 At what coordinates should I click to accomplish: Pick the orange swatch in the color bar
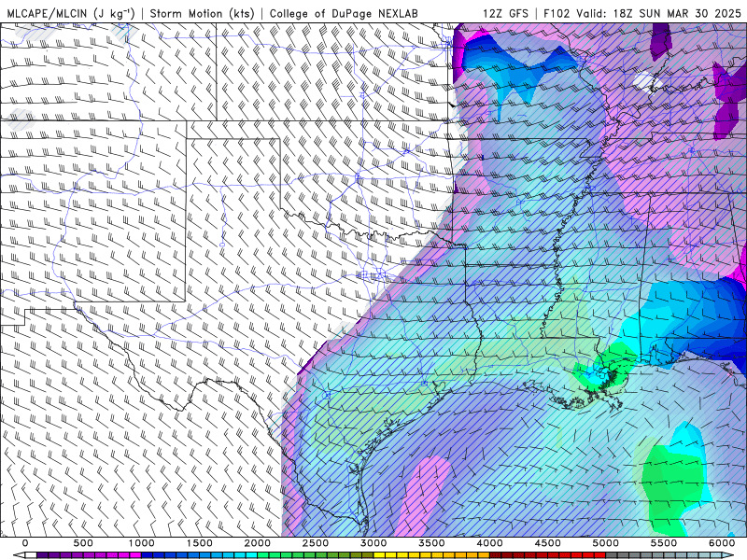click(484, 555)
